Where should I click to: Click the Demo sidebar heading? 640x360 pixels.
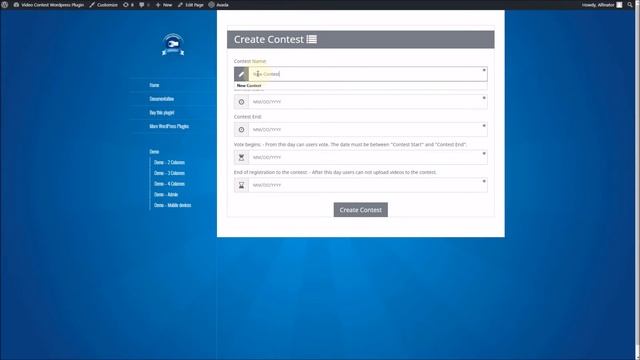coord(154,151)
